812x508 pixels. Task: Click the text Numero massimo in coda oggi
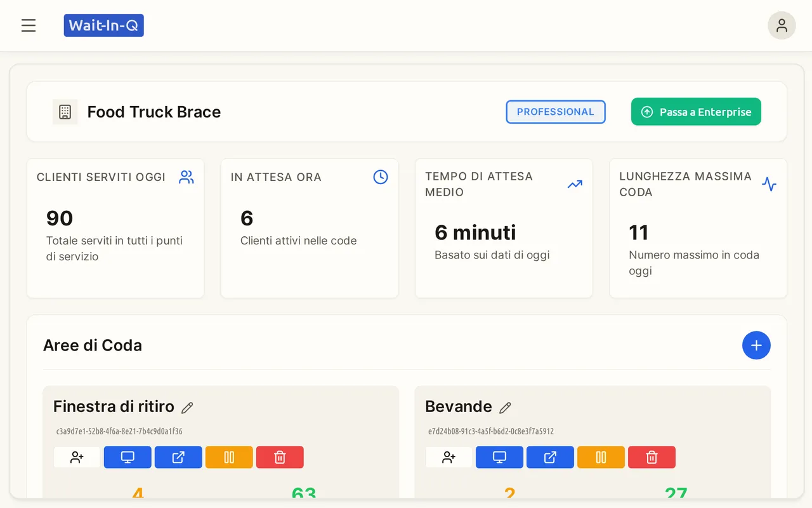coord(694,263)
